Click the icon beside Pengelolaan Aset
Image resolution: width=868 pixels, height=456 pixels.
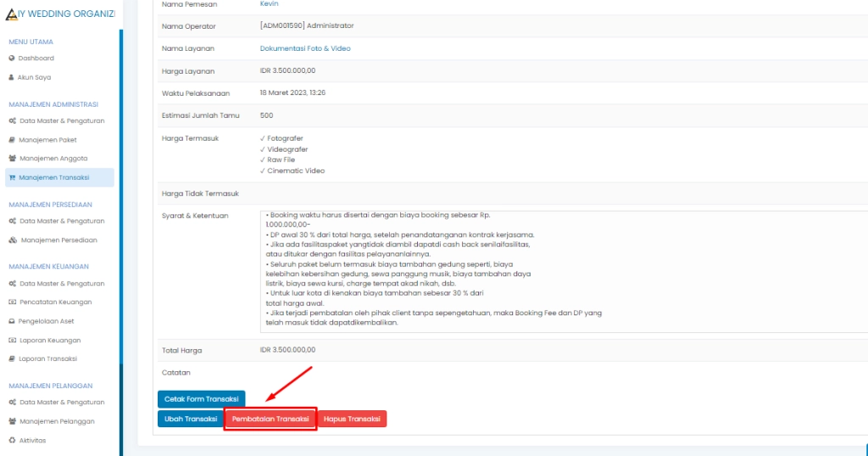(x=12, y=321)
